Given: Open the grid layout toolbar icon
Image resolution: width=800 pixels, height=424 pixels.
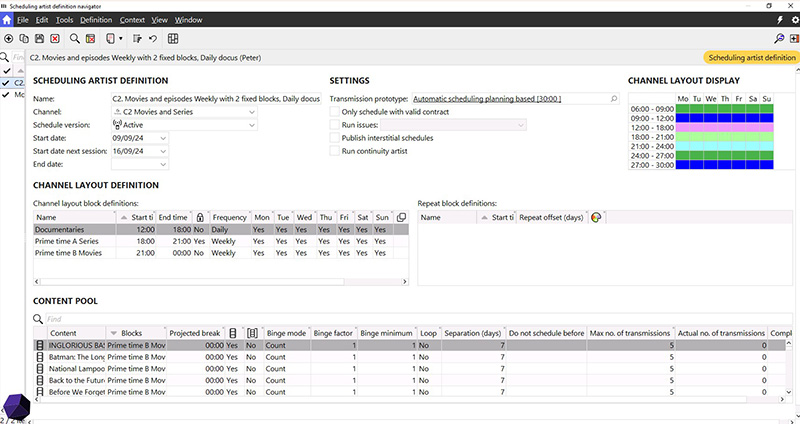Looking at the screenshot, I should point(173,38).
